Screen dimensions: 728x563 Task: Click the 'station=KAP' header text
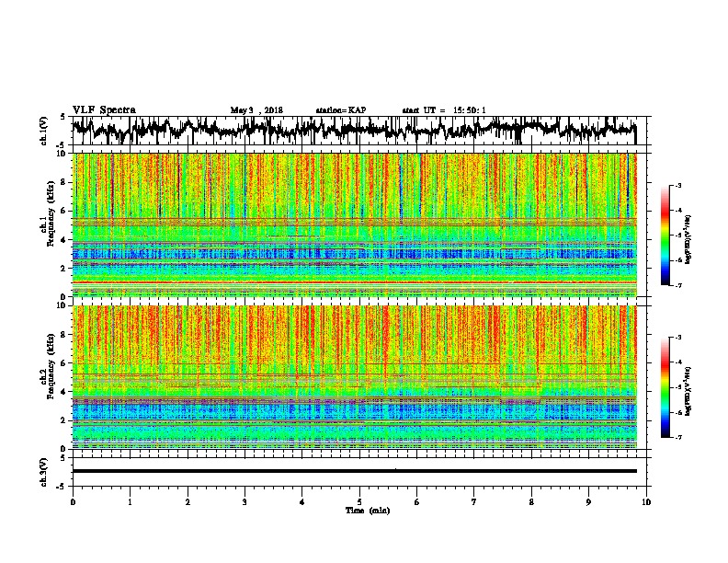(x=341, y=110)
